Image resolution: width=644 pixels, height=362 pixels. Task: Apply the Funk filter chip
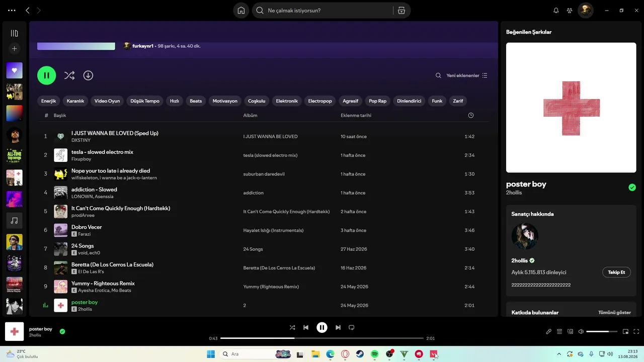(x=437, y=101)
